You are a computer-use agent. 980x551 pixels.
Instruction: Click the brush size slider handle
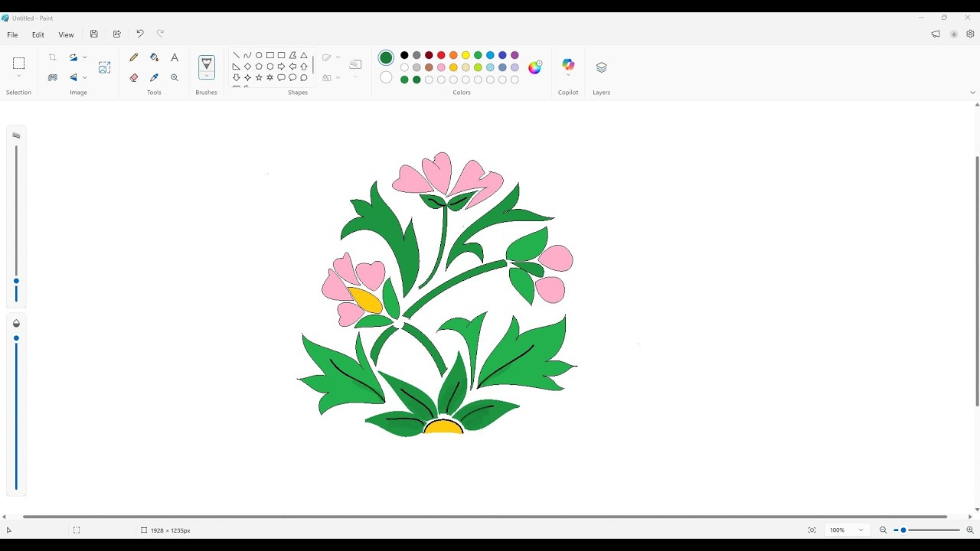coord(16,281)
